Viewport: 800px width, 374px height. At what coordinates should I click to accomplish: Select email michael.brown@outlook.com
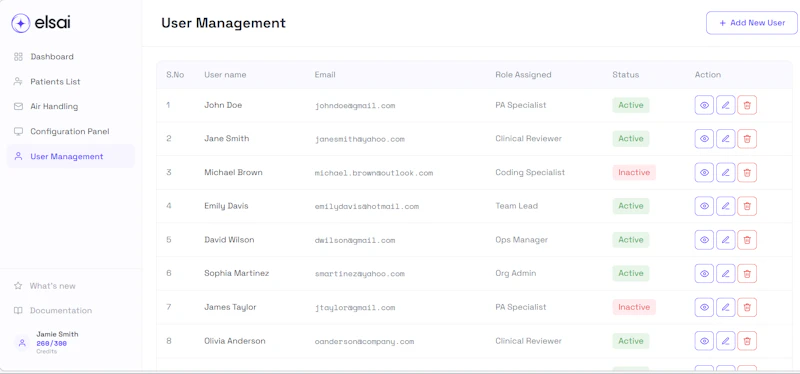click(374, 173)
